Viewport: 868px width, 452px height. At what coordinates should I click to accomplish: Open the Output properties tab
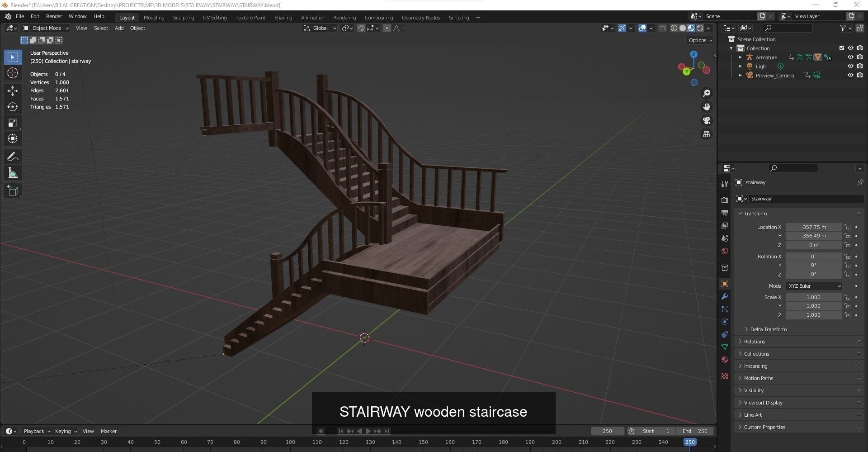(725, 213)
